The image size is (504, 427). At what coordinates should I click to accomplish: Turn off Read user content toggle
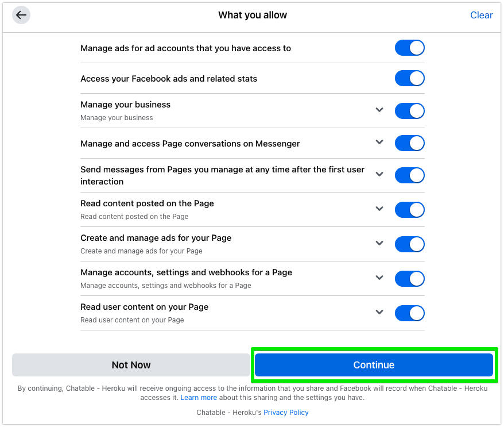(x=409, y=313)
